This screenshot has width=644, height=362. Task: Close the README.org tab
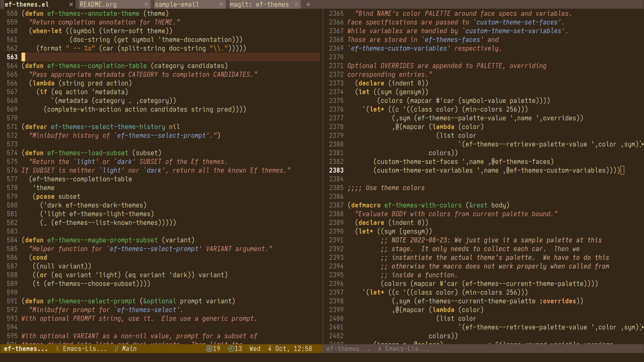pyautogui.click(x=146, y=4)
